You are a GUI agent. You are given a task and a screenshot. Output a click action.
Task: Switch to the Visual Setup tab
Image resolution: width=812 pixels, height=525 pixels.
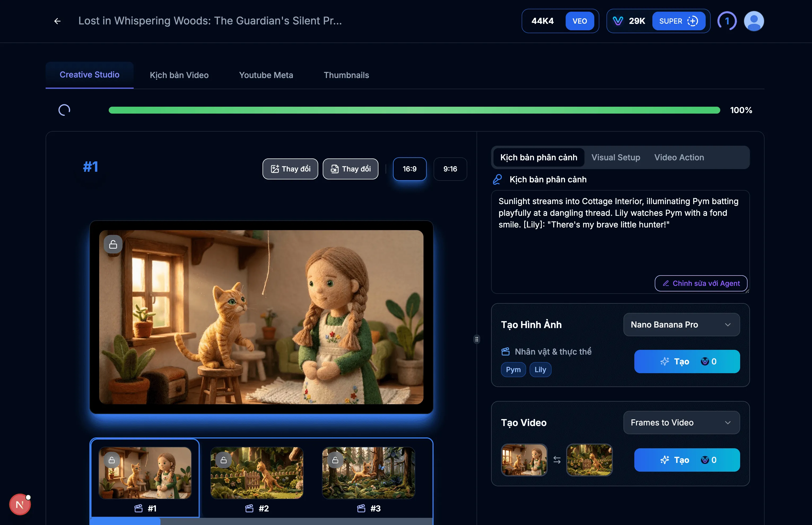(x=615, y=157)
